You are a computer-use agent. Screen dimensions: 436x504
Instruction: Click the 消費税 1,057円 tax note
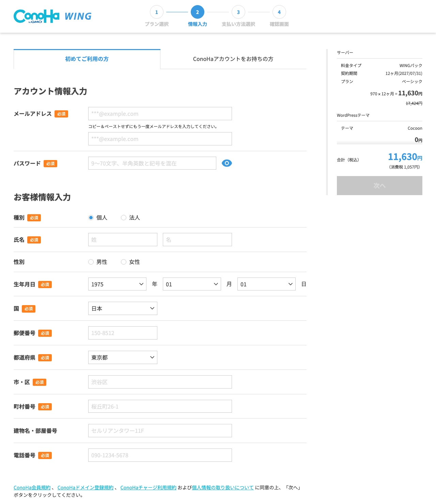point(404,167)
